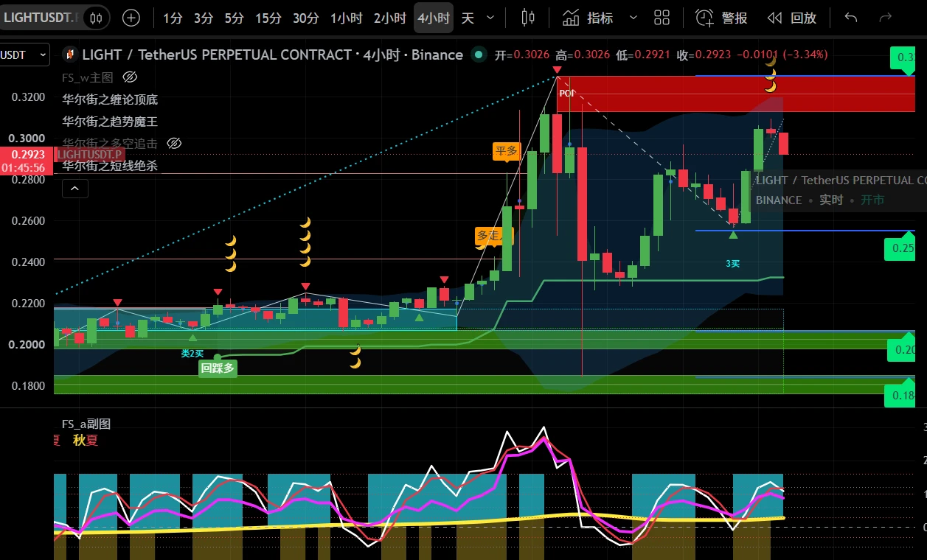Click the 回踩多 signal label on chart
The height and width of the screenshot is (560, 927).
point(218,368)
